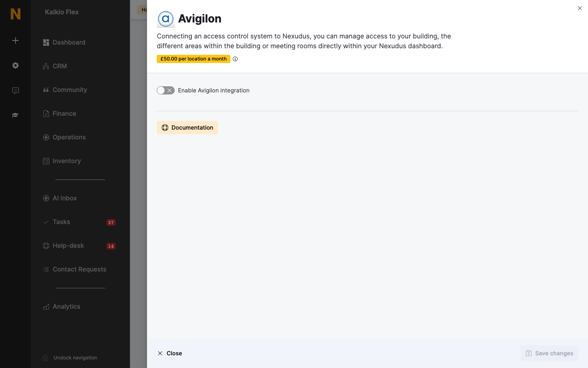This screenshot has width=588, height=368.
Task: Open AI Inbox in the navigation
Action: [x=65, y=198]
